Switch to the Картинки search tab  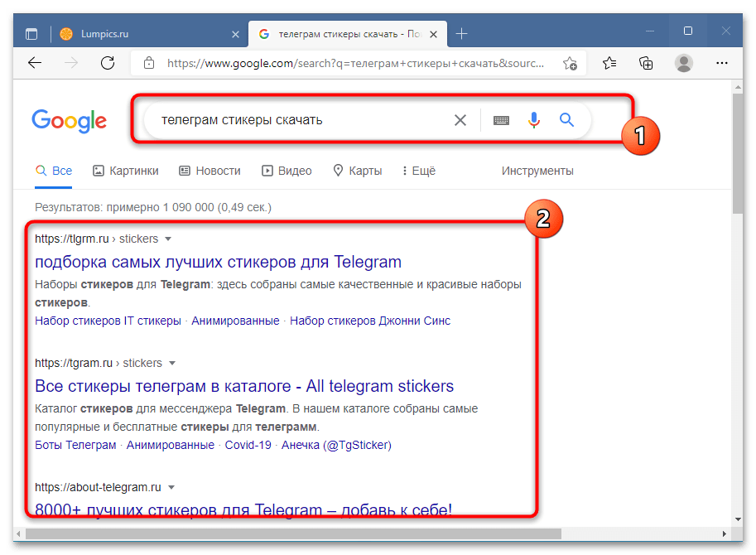click(126, 171)
